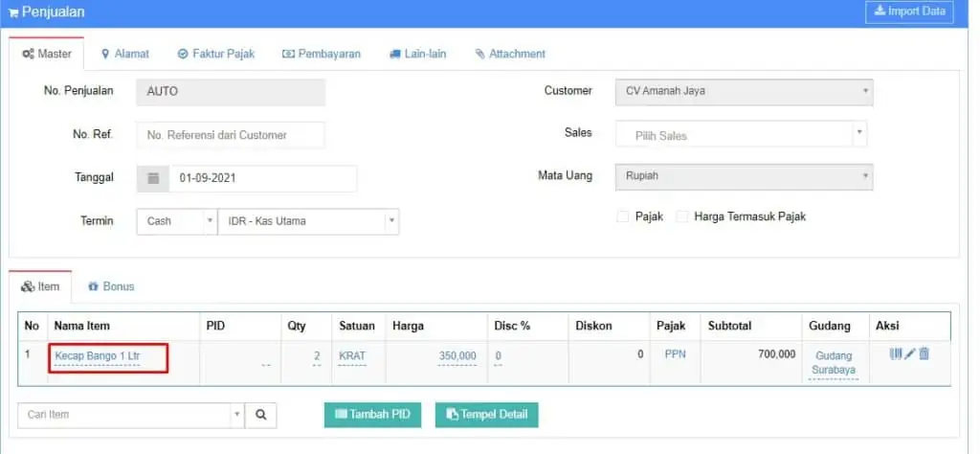Open the Attachment tab with paperclip icon
The image size is (980, 454).
(x=510, y=54)
